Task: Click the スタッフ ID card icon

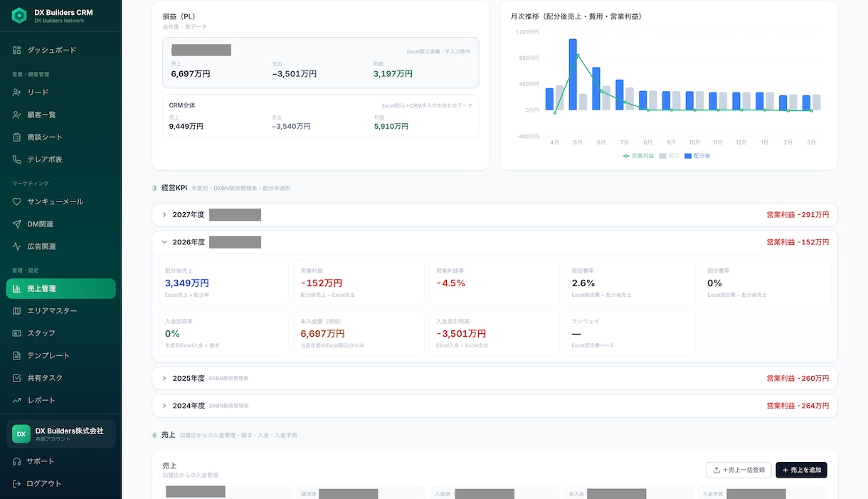Action: pos(17,333)
